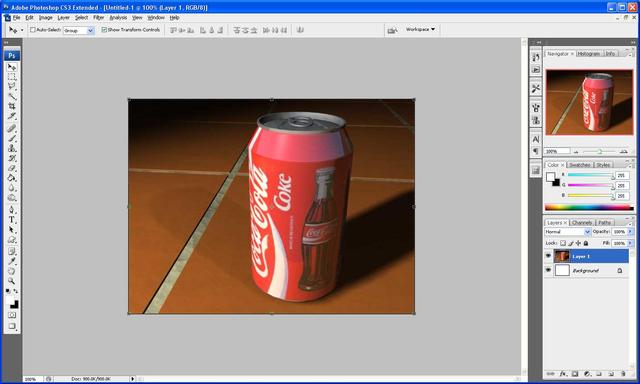Viewport: 640px width, 384px height.
Task: Open the Fill slider arrow
Action: click(x=630, y=243)
